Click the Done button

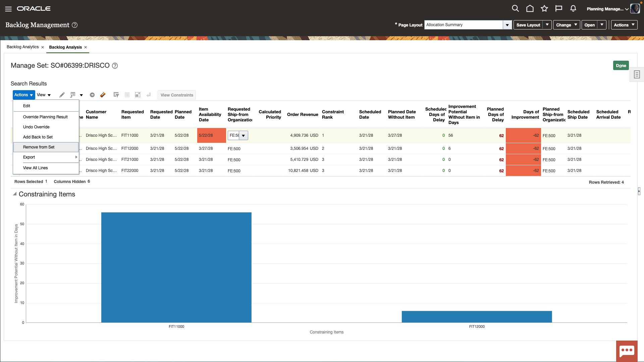[x=621, y=65]
